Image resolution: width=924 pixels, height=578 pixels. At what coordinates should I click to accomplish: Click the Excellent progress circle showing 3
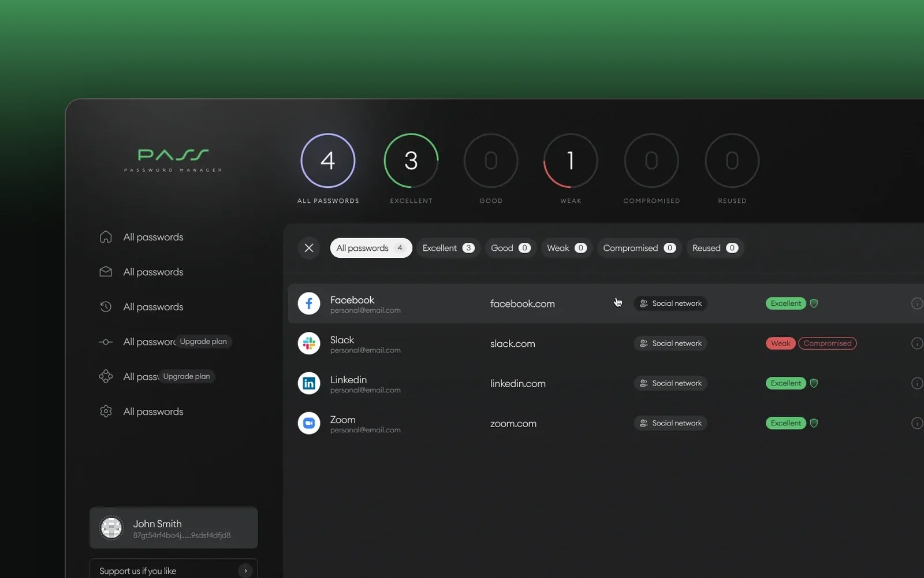(x=411, y=161)
